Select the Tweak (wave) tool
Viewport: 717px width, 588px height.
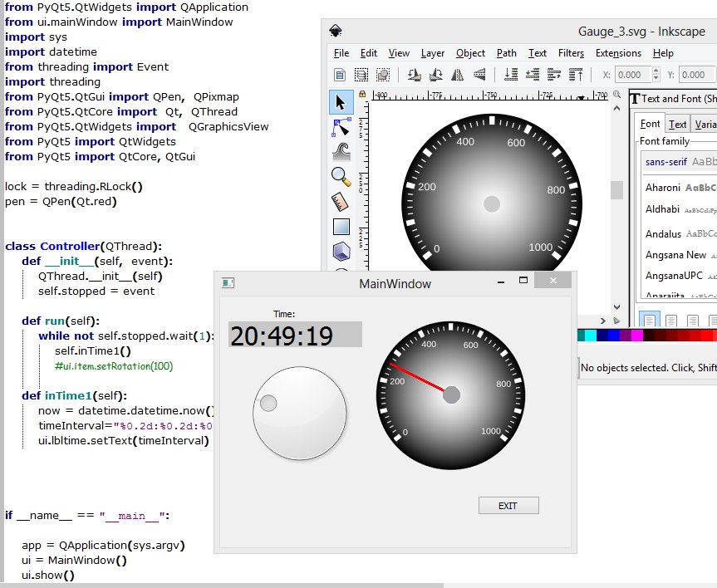[x=341, y=152]
